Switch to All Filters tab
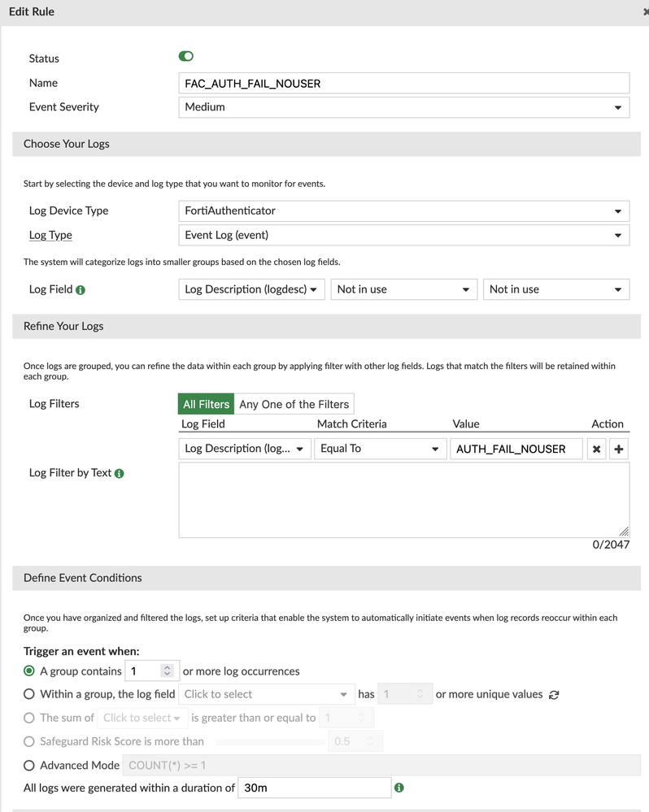Image resolution: width=649 pixels, height=812 pixels. [x=206, y=404]
